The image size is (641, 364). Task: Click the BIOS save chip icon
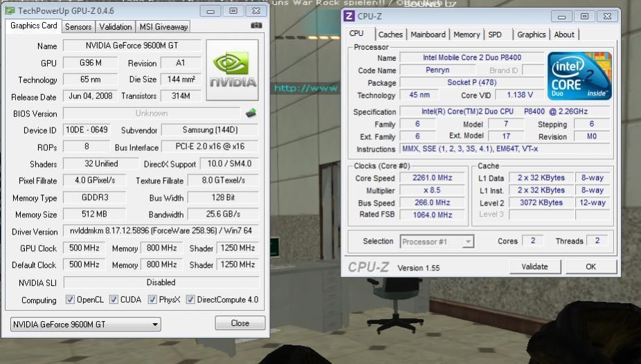(x=251, y=113)
